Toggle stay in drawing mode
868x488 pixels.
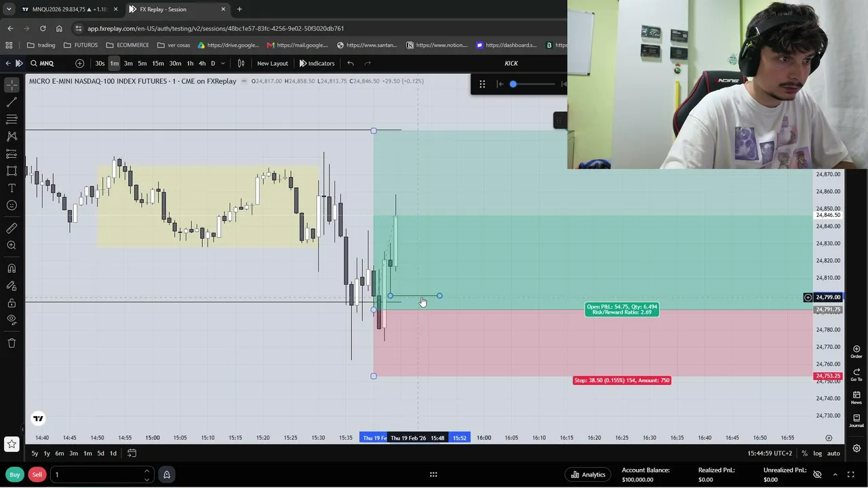point(12,286)
